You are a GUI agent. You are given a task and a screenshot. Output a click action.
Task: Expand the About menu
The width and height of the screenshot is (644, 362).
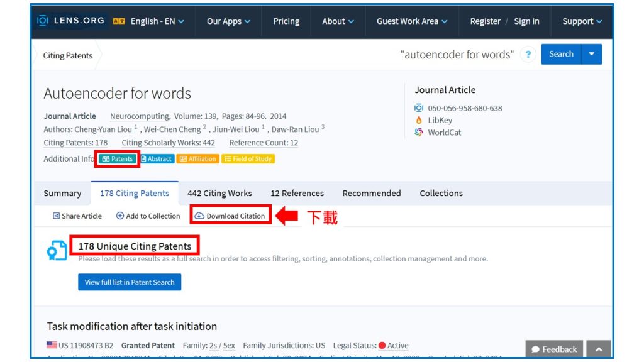338,21
